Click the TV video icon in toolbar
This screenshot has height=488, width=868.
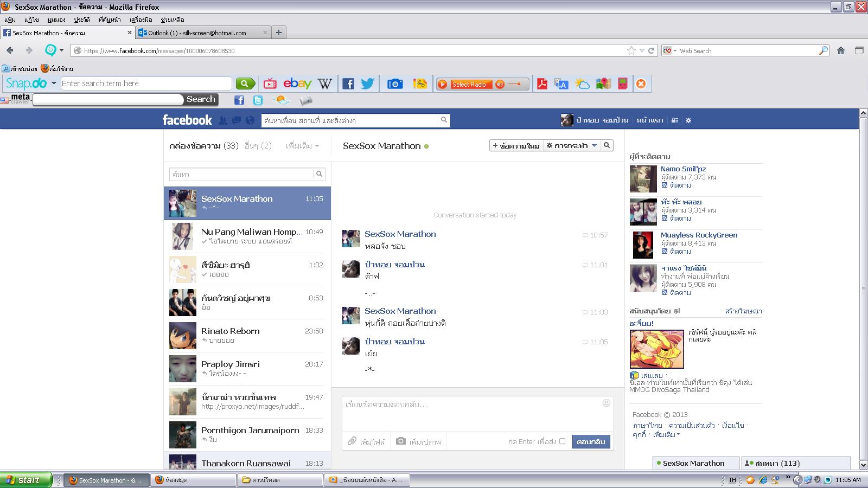coord(270,84)
